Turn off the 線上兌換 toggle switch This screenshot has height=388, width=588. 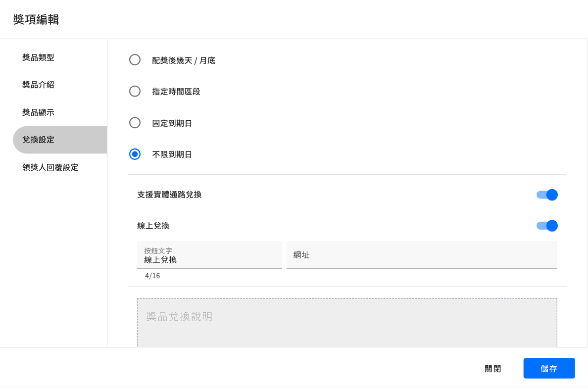(547, 226)
